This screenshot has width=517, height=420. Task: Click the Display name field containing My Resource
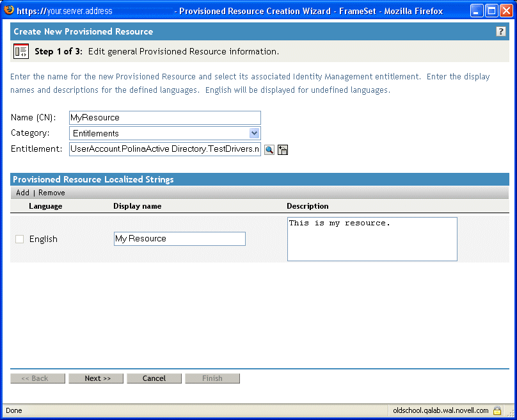coord(180,239)
